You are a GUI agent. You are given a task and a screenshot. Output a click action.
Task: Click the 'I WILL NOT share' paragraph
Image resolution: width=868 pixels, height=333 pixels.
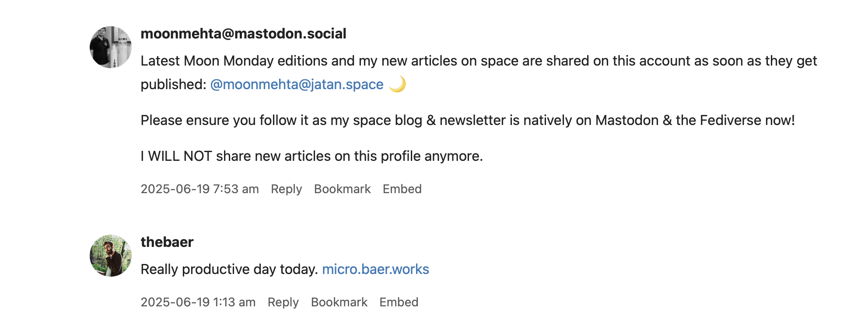311,156
